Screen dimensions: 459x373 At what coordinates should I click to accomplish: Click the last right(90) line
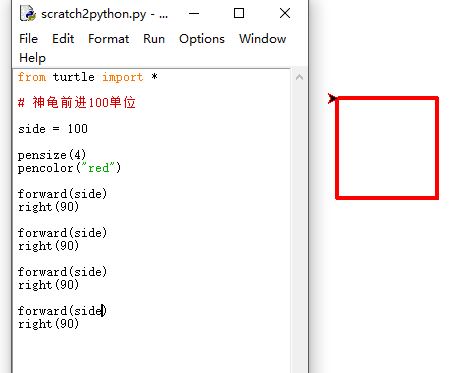pos(48,324)
